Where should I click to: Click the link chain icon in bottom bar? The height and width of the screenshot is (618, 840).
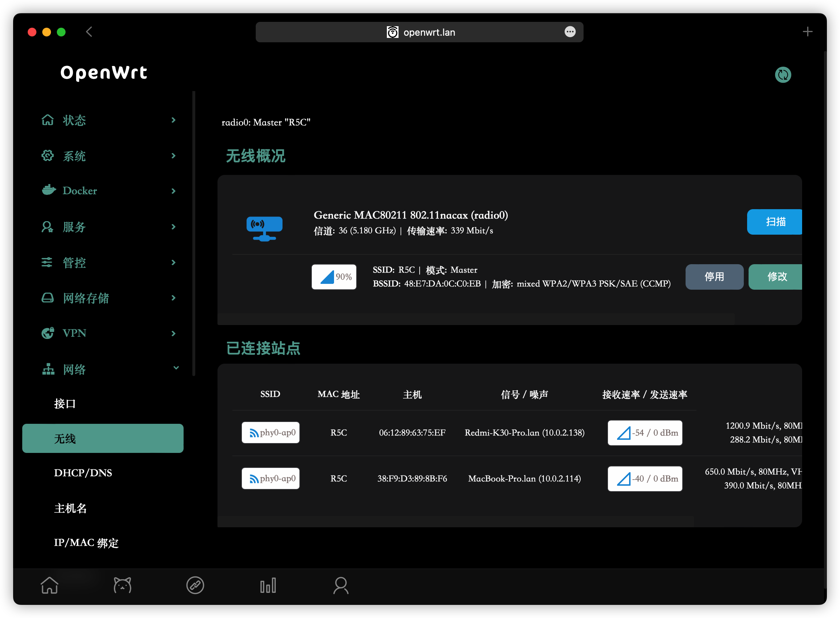(x=195, y=585)
